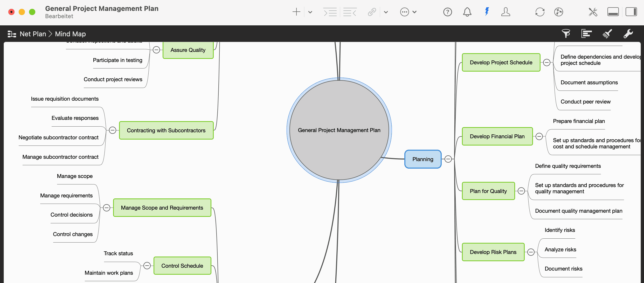Viewport: 644px width, 283px height.
Task: Open the notifications bell
Action: pyautogui.click(x=467, y=12)
